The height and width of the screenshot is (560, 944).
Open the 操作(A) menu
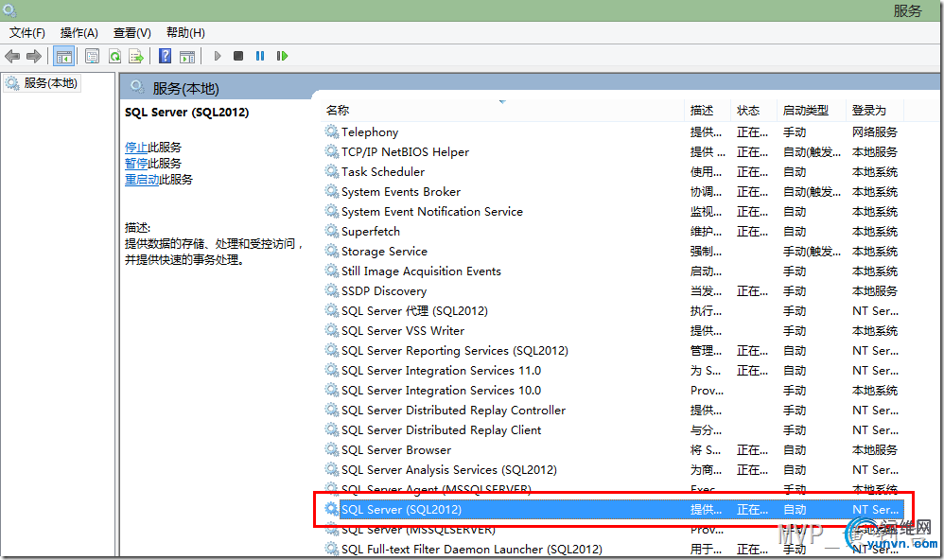[x=79, y=32]
